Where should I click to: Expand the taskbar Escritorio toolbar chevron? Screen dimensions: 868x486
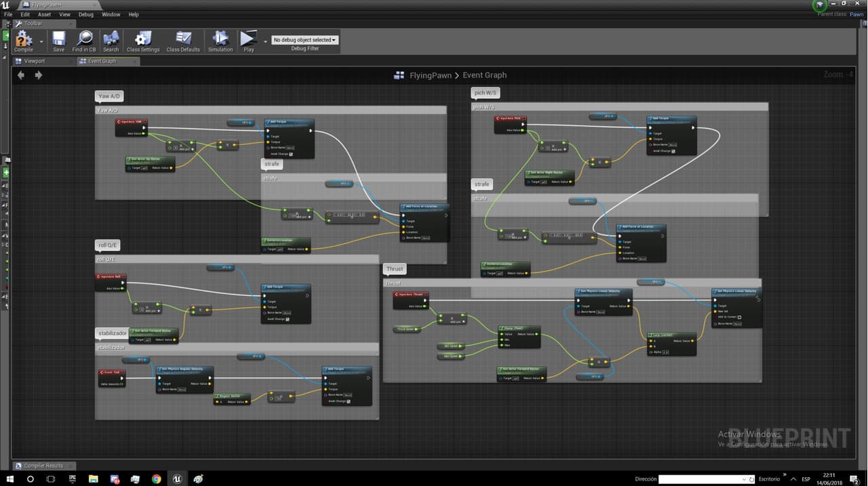785,475
